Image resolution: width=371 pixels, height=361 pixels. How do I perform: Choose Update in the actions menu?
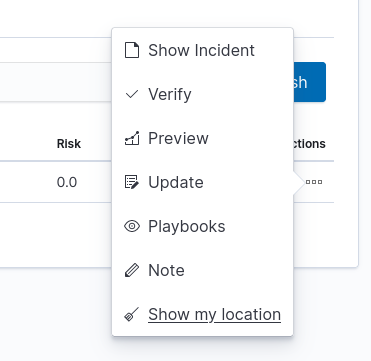tap(203, 182)
